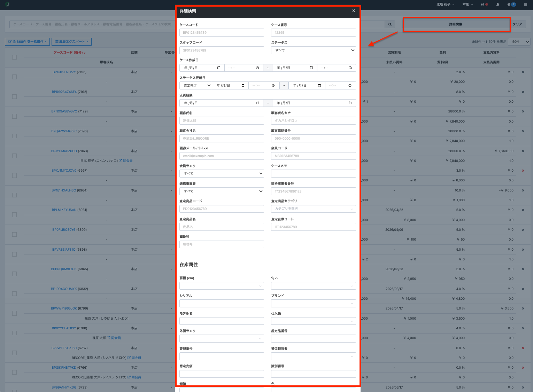Open the 全 868件 を一括操作 menu
The width and height of the screenshot is (533, 392).
click(28, 42)
